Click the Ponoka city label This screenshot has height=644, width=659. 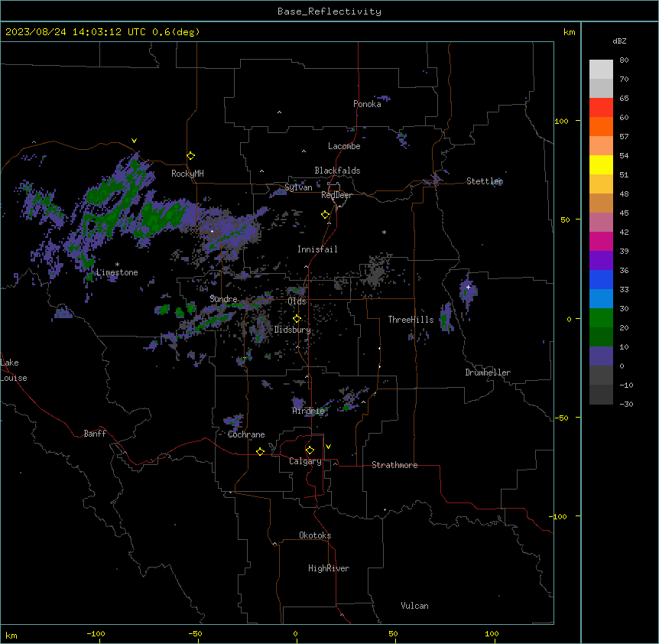367,104
